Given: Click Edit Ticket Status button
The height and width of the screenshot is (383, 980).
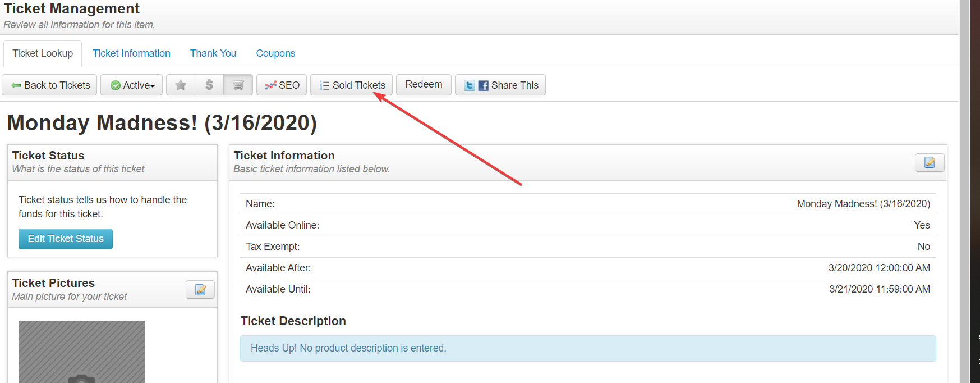Looking at the screenshot, I should point(66,239).
